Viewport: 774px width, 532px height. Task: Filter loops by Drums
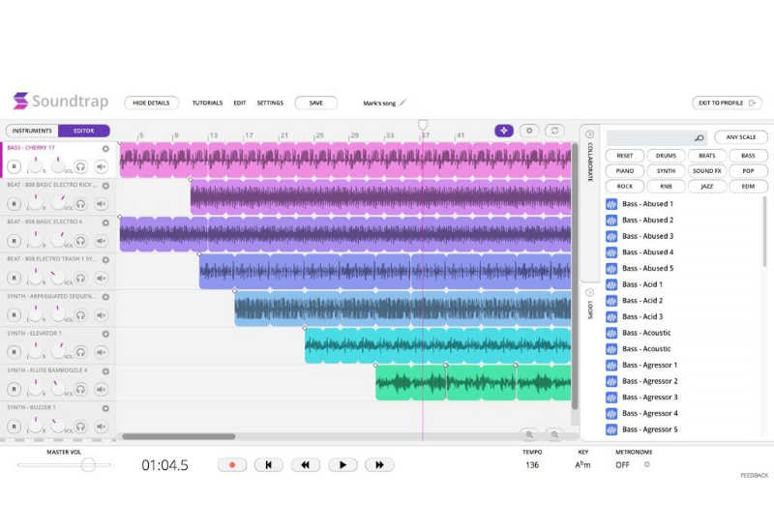coord(666,156)
